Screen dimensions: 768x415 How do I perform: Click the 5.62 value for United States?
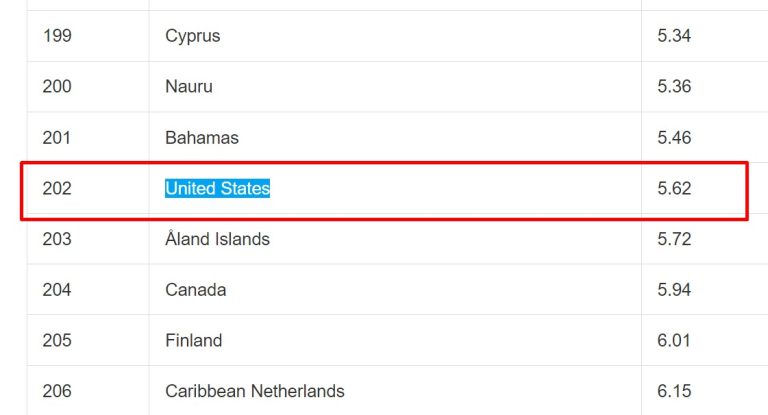pyautogui.click(x=674, y=188)
